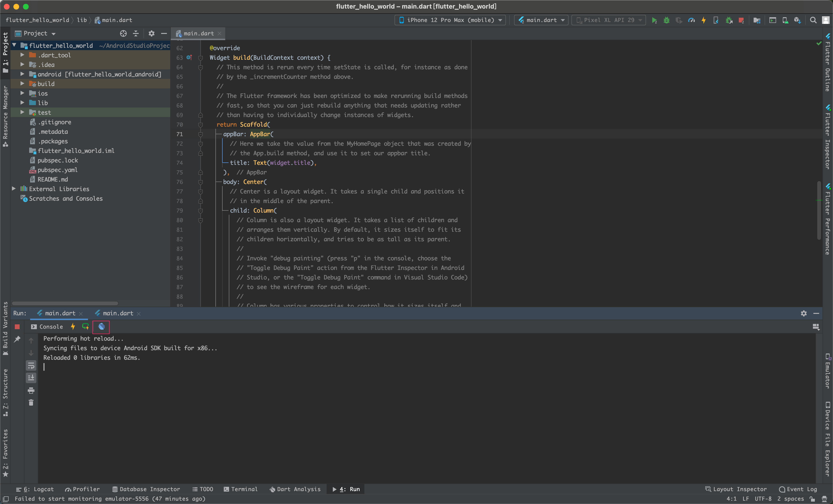
Task: Pin the Run tab with the pushpin icon
Action: [x=17, y=339]
